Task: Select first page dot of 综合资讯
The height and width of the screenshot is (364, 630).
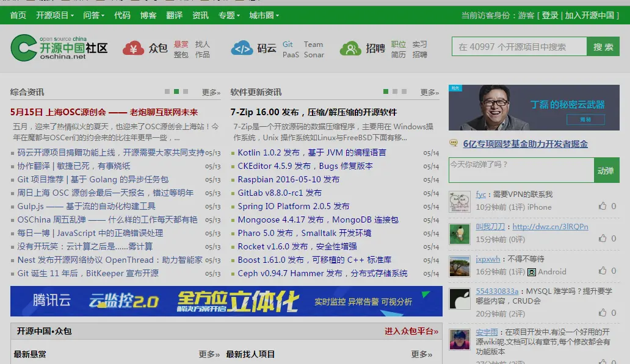Action: coord(167,91)
